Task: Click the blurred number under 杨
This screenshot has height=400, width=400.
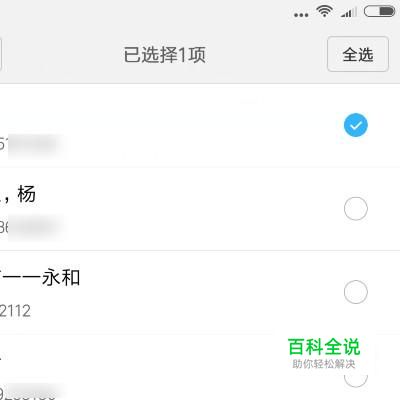Action: click(32, 228)
